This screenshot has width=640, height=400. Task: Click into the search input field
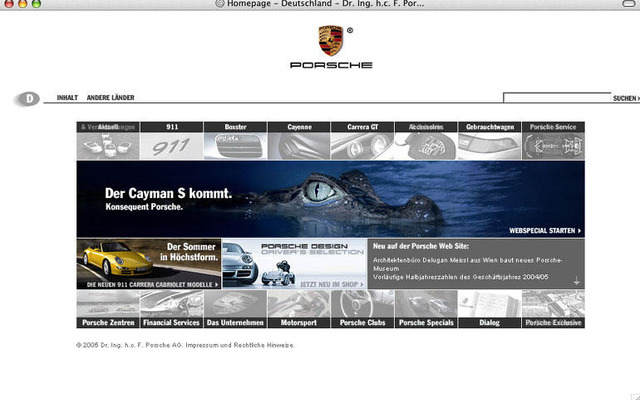(557, 98)
